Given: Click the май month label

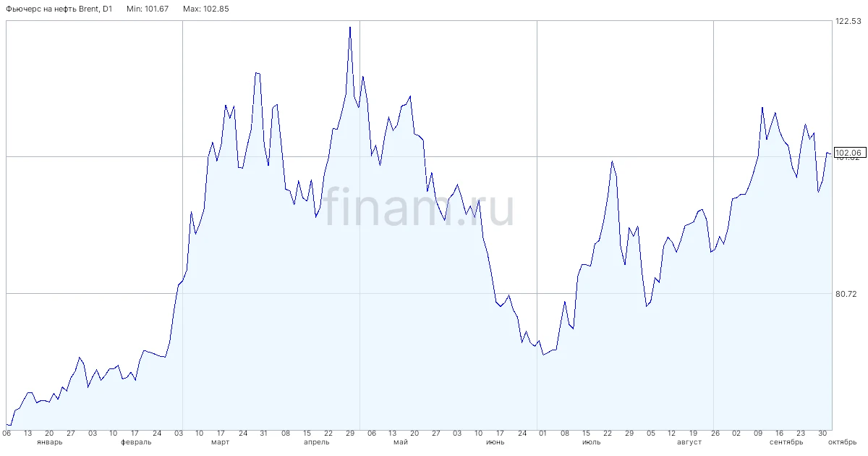Looking at the screenshot, I should (400, 442).
